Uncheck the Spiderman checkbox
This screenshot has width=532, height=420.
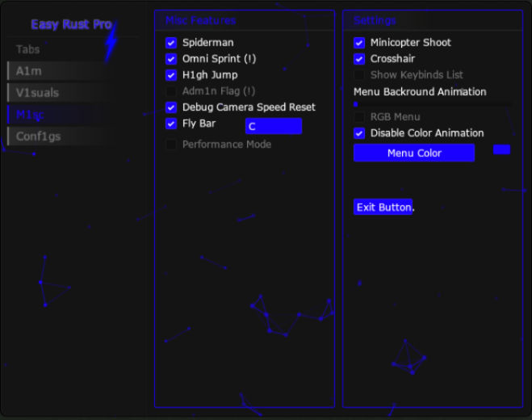point(171,43)
